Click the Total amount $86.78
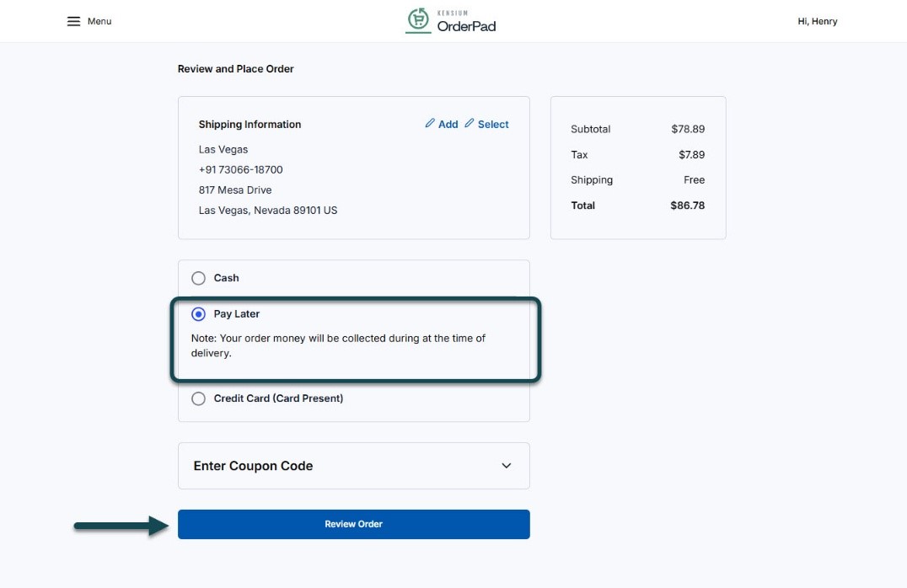 (687, 206)
